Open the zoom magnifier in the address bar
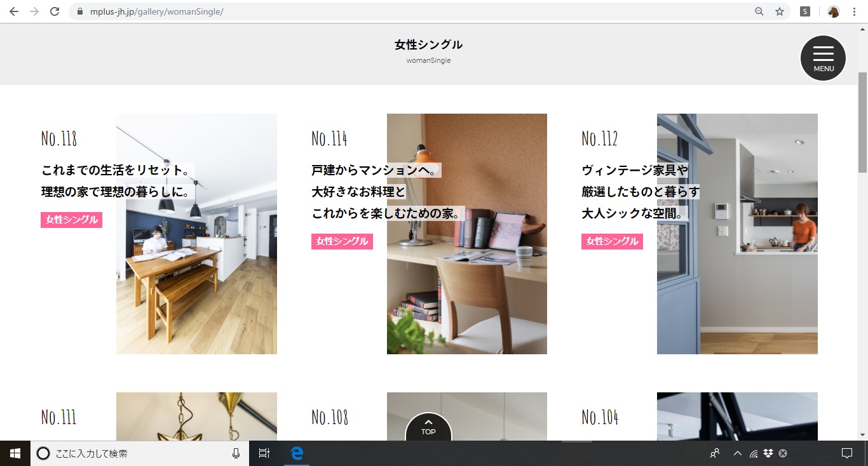 tap(759, 11)
